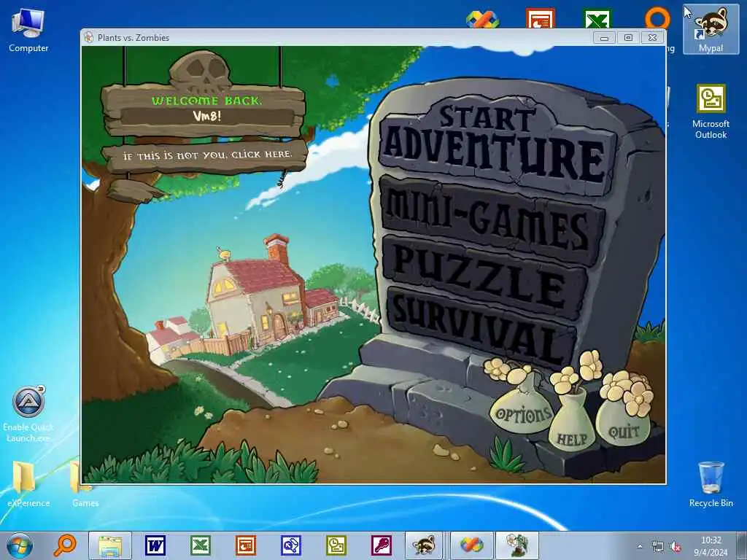Click the Plants vs. Zombies title bar icon
747x560 pixels.
[x=88, y=38]
